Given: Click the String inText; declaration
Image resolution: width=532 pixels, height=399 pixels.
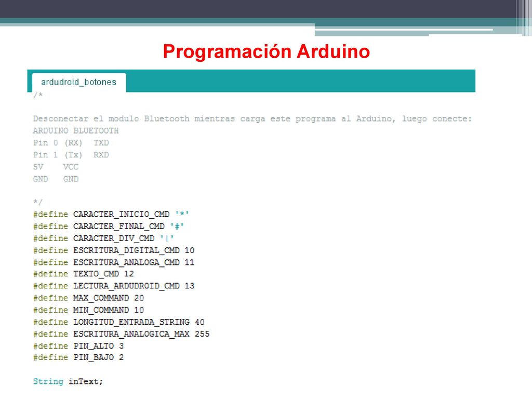Looking at the screenshot, I should tap(68, 382).
